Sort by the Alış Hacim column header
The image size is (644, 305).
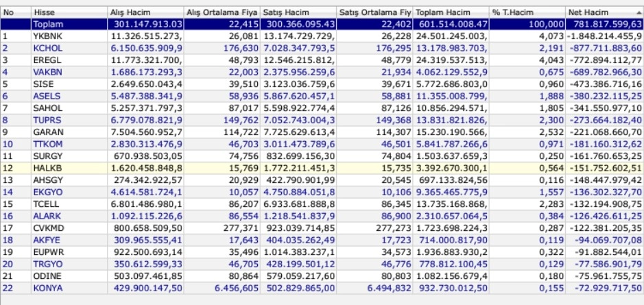coord(145,12)
